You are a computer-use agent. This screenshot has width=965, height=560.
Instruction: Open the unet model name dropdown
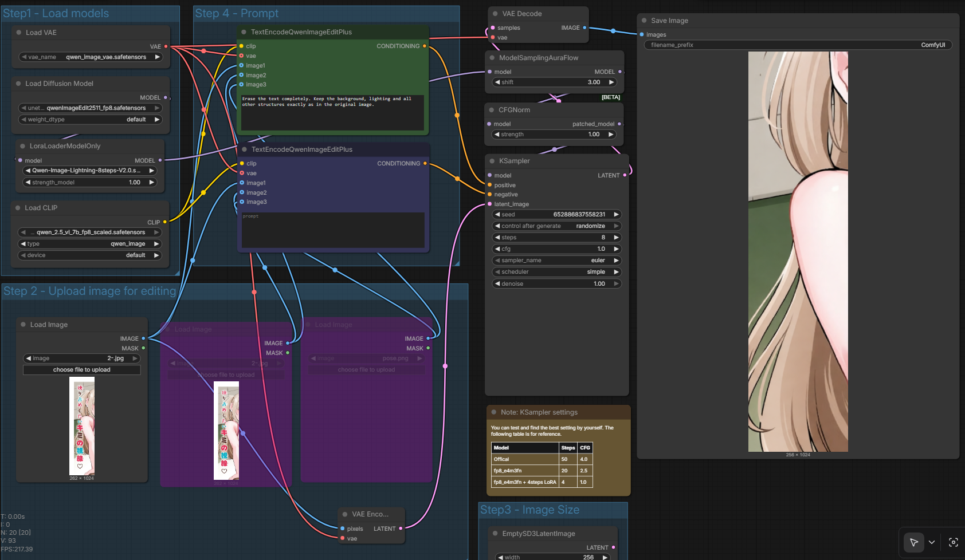(91, 108)
